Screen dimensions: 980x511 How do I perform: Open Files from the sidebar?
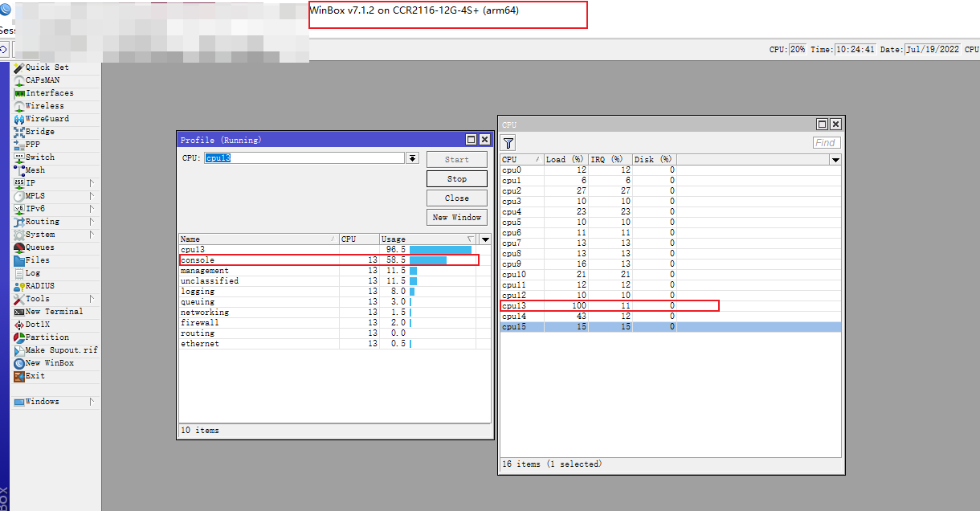click(37, 260)
